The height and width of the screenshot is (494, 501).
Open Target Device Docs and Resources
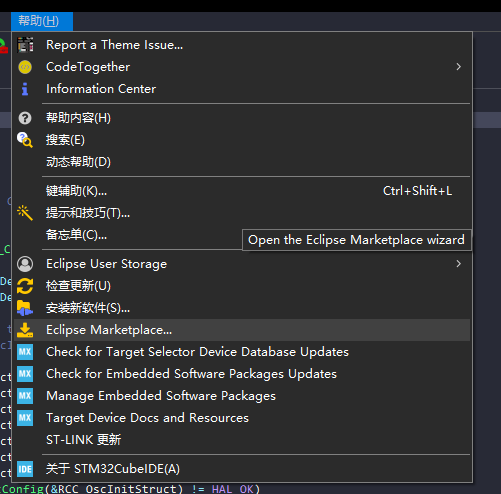242,418
